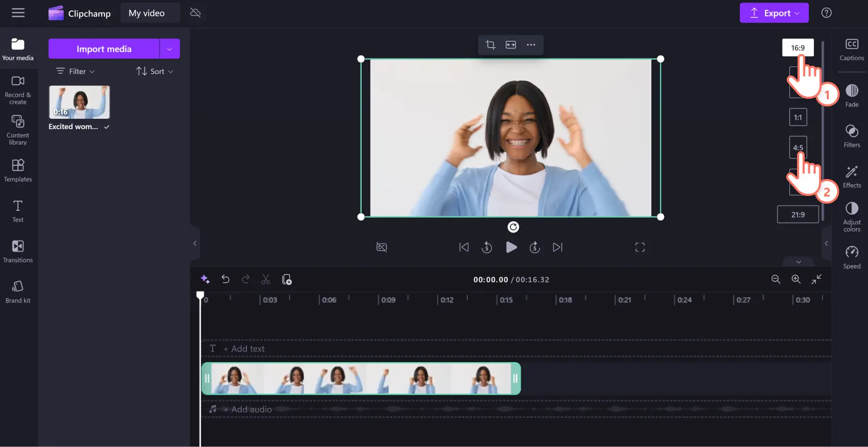Click the fit-to-frame icon in floating toolbar
Image resolution: width=868 pixels, height=447 pixels.
click(510, 45)
